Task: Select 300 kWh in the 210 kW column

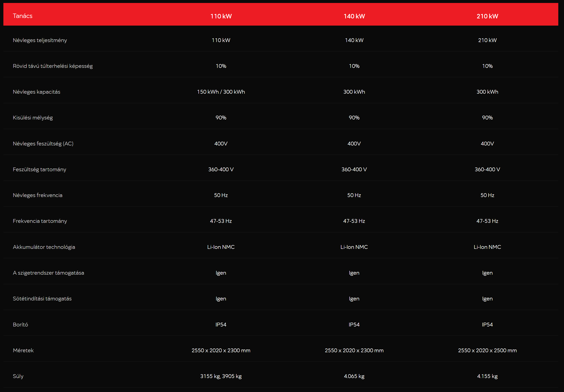Action: [487, 92]
